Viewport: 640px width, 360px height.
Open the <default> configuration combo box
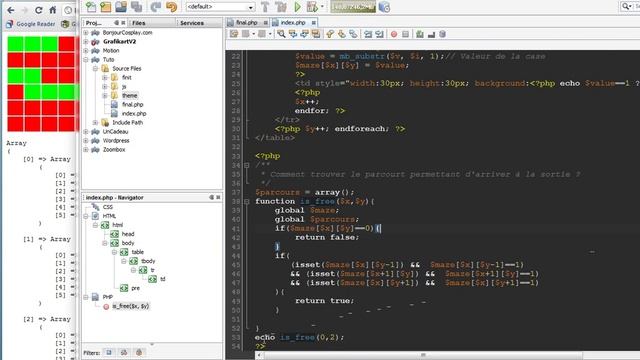(x=220, y=7)
